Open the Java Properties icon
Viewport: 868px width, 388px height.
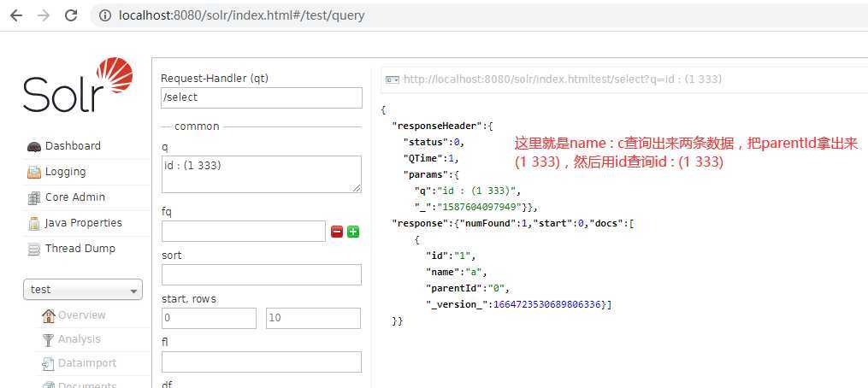pos(34,223)
